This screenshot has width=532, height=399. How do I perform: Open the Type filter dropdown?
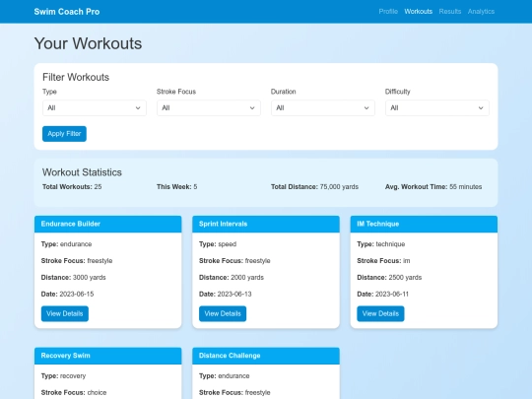pos(95,108)
